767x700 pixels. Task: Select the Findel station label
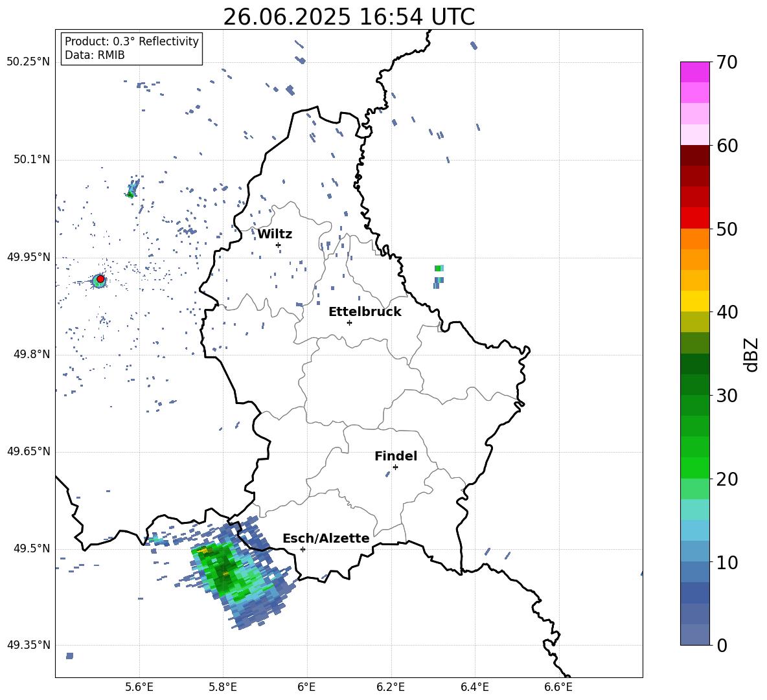(x=396, y=456)
